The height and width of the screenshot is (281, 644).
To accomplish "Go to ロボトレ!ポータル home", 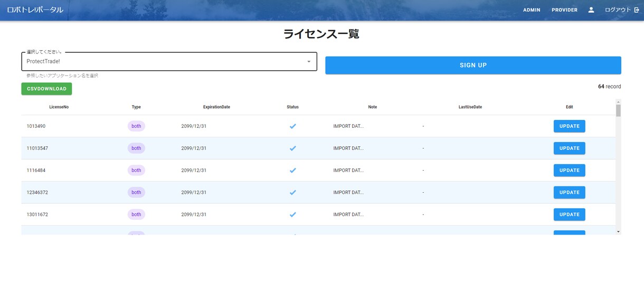I will [35, 10].
